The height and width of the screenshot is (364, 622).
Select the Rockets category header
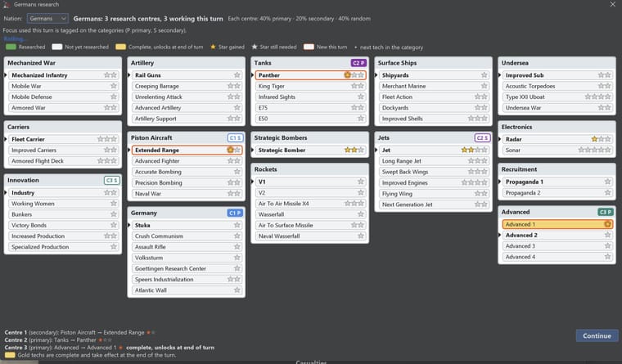310,169
